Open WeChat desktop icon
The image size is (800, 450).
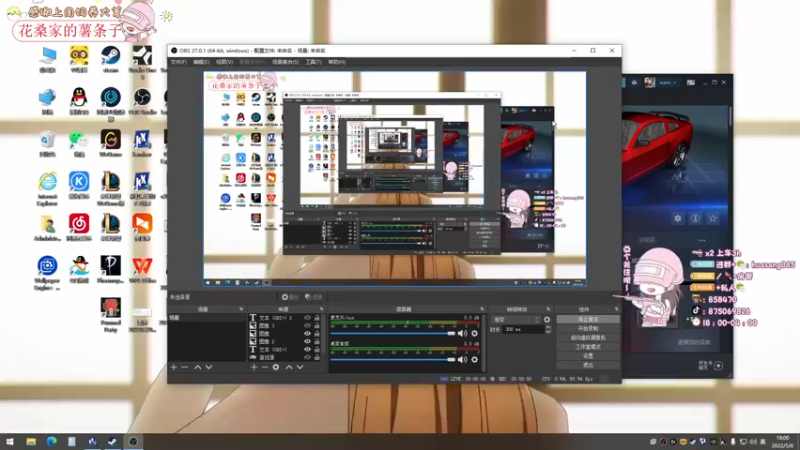(x=79, y=143)
